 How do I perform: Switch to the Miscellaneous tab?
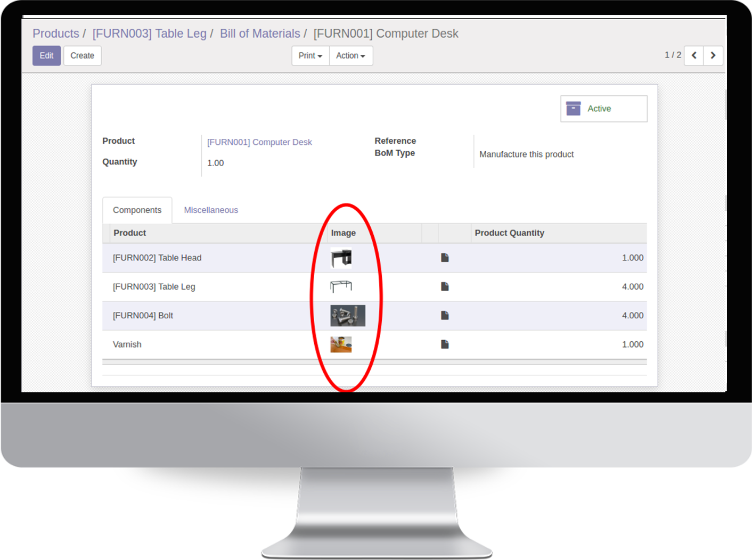[211, 210]
